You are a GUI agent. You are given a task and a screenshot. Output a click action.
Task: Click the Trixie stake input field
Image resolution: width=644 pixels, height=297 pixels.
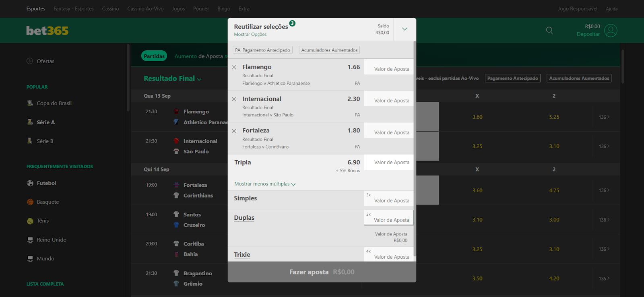(389, 254)
